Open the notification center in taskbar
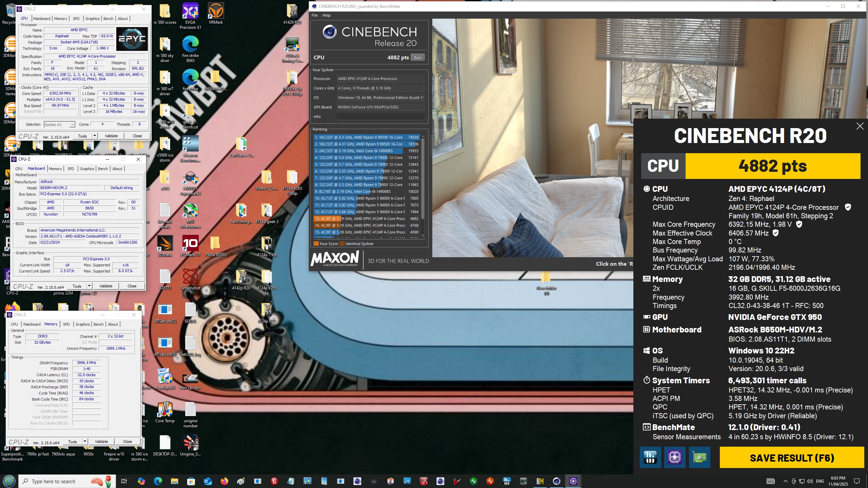This screenshot has height=488, width=868. click(x=857, y=481)
